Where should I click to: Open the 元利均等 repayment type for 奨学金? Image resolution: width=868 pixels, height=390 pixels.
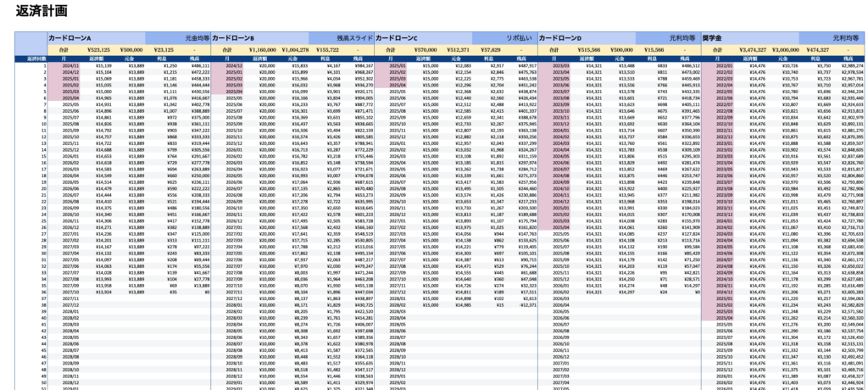[845, 38]
